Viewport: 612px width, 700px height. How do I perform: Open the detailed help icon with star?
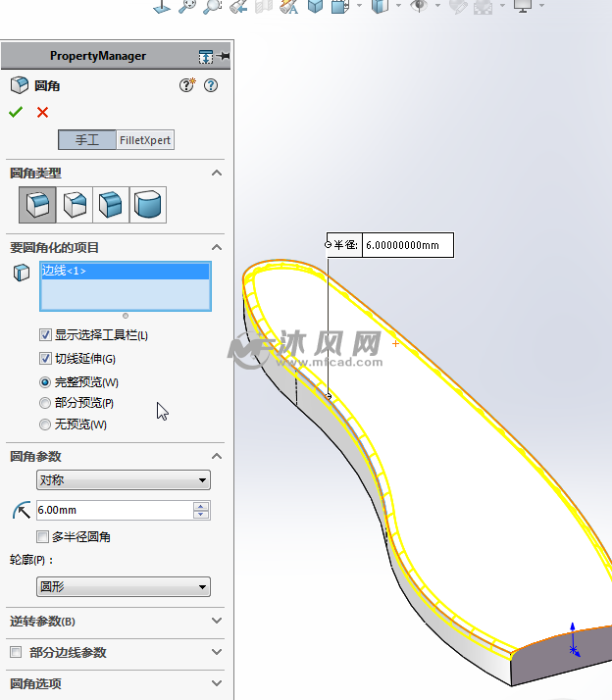point(187,85)
